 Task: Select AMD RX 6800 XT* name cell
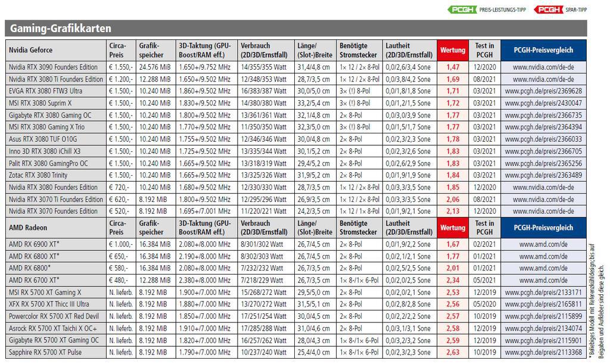pyautogui.click(x=56, y=256)
